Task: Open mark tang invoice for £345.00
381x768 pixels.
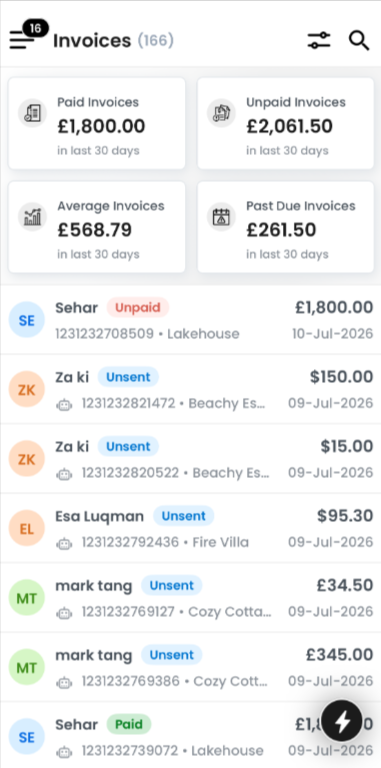Action: [190, 668]
